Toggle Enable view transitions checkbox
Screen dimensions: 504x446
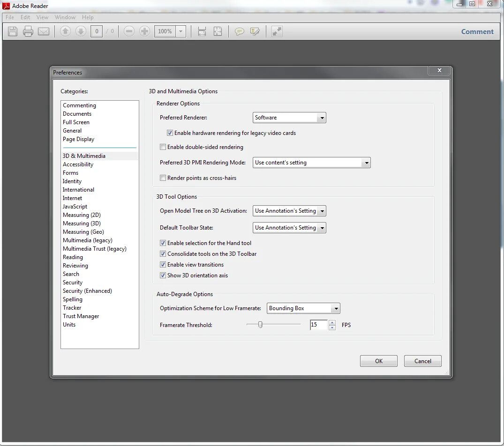pyautogui.click(x=163, y=265)
